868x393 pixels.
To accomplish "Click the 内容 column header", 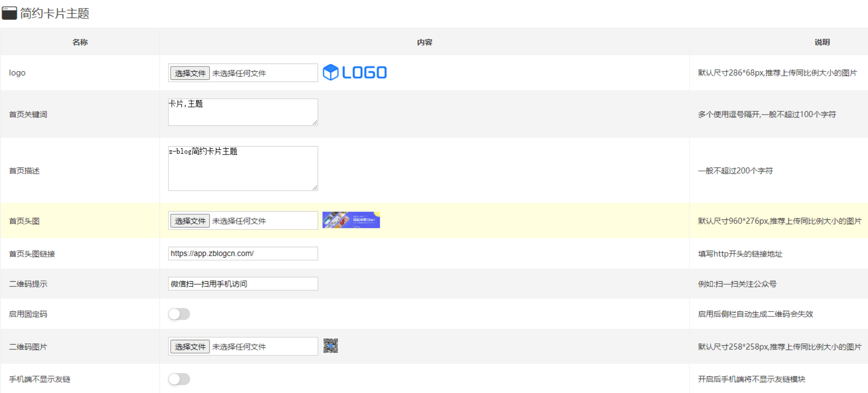I will [x=425, y=42].
